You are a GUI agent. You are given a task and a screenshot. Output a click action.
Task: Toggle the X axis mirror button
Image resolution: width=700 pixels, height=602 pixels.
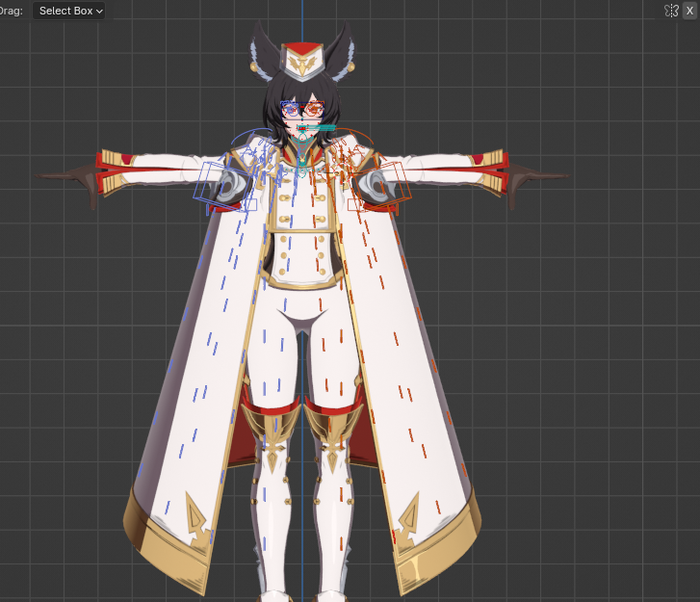coord(689,11)
